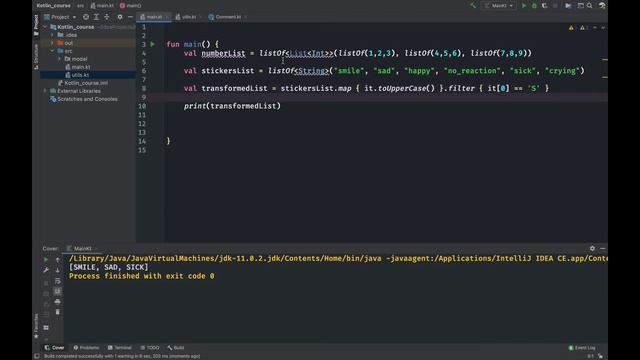Clear console output with the trash icon
This screenshot has height=360, width=640.
(x=58, y=312)
